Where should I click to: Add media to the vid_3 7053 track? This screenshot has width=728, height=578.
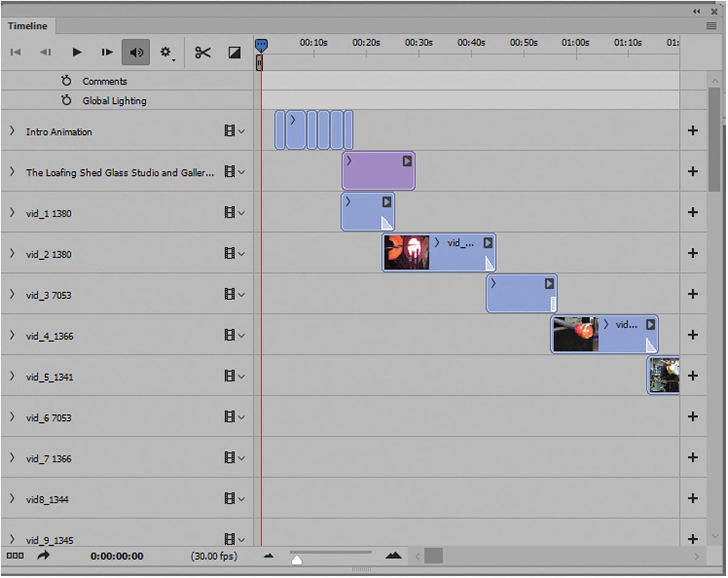693,294
